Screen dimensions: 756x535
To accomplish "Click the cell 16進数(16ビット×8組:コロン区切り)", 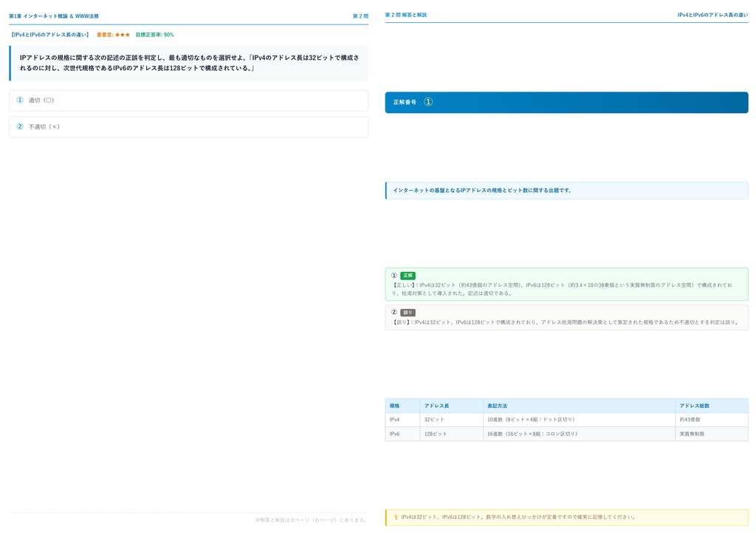I will point(579,434).
